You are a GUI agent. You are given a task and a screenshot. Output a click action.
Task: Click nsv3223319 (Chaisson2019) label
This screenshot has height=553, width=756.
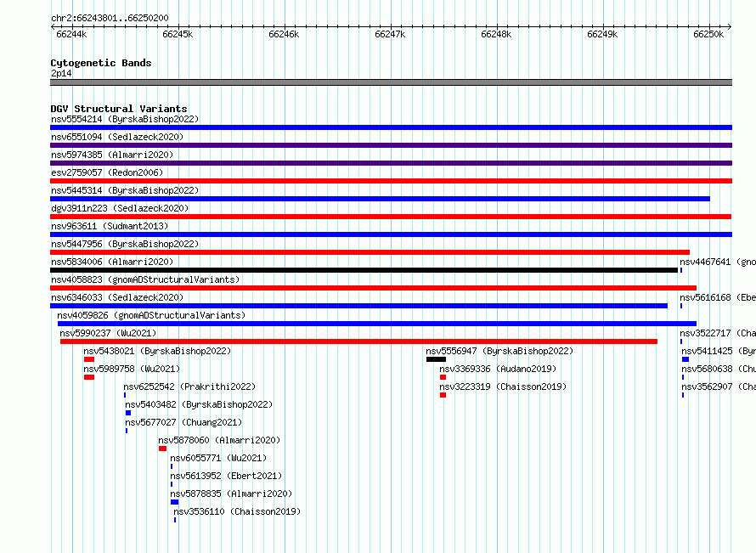click(503, 387)
